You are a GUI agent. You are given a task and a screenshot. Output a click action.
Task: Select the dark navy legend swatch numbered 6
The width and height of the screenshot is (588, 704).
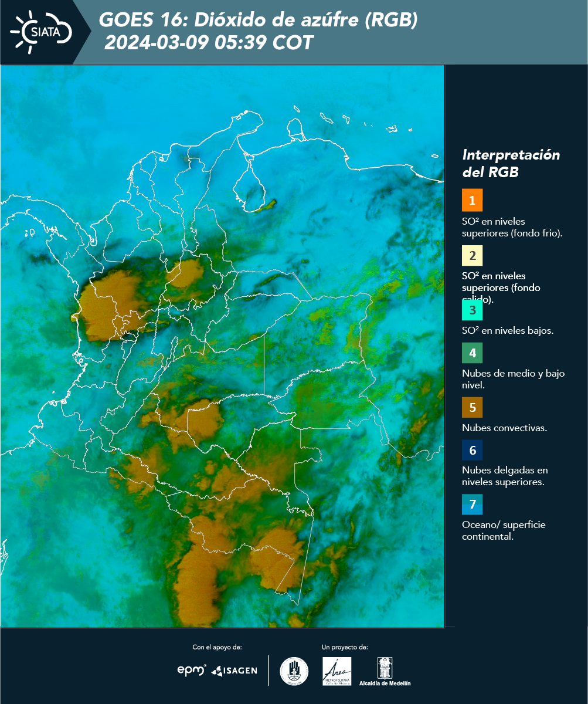pyautogui.click(x=472, y=451)
